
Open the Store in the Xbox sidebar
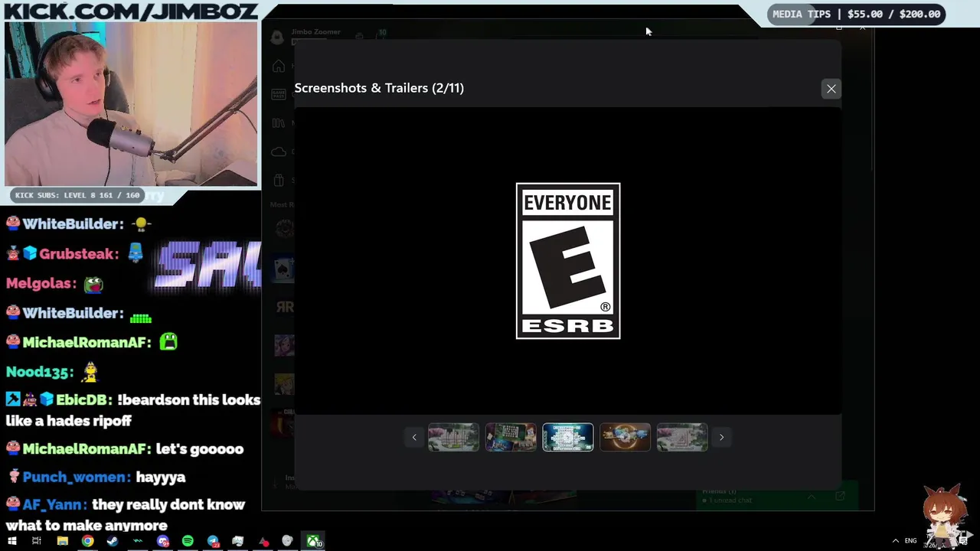click(x=279, y=181)
